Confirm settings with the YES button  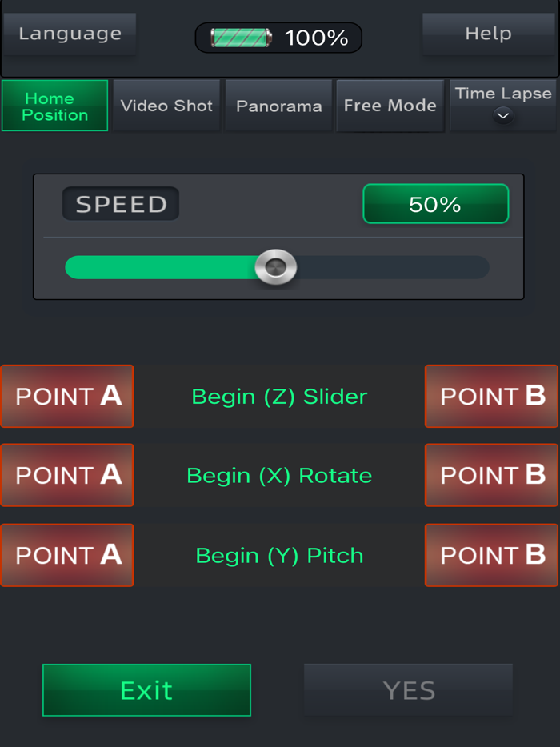click(x=408, y=689)
